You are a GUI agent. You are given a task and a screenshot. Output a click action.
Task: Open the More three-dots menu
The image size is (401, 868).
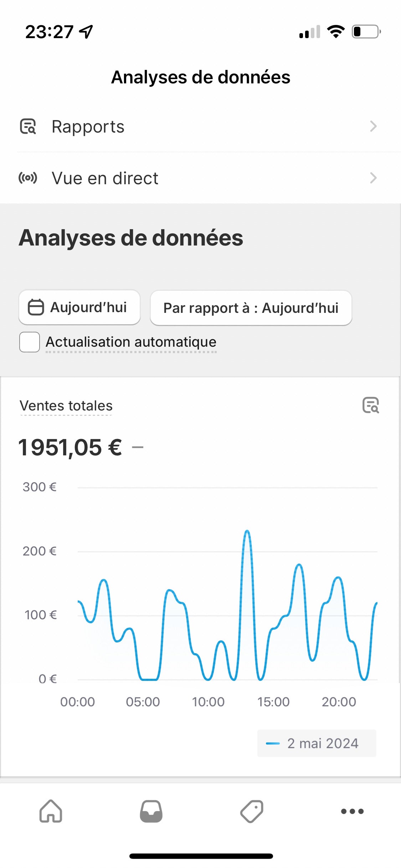[352, 811]
